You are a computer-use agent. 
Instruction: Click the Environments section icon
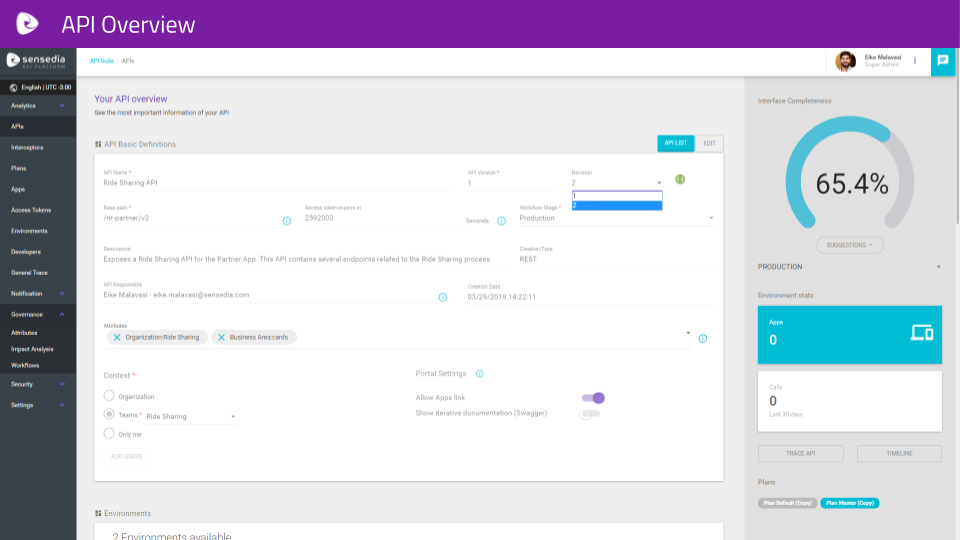[x=98, y=514]
